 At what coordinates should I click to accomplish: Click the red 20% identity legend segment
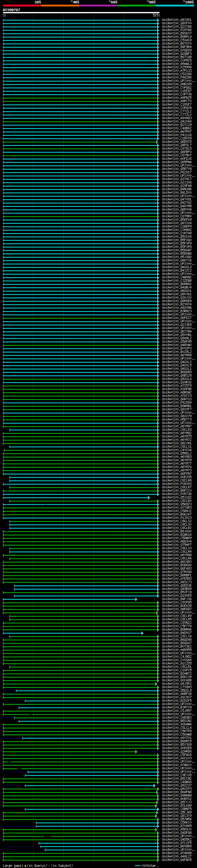(22, 6)
